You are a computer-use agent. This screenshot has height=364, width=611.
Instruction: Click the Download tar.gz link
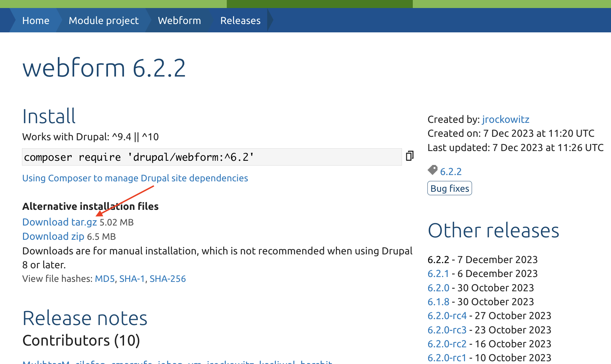click(x=60, y=222)
